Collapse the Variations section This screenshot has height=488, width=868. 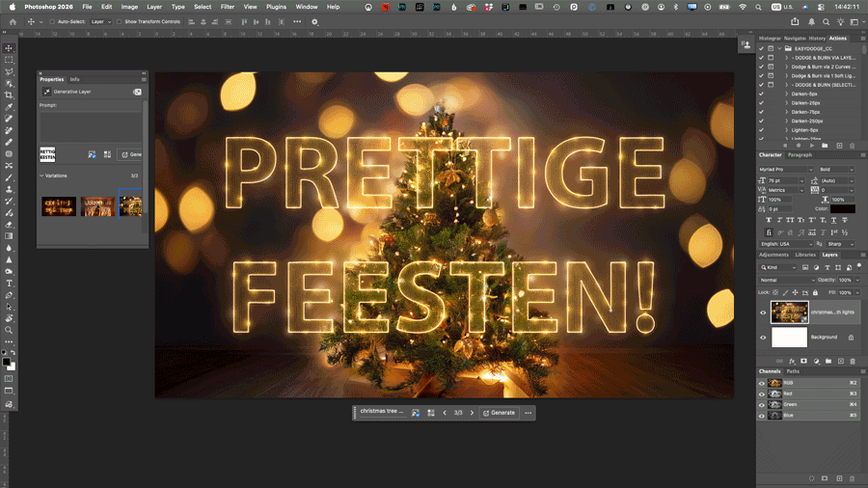pyautogui.click(x=41, y=176)
